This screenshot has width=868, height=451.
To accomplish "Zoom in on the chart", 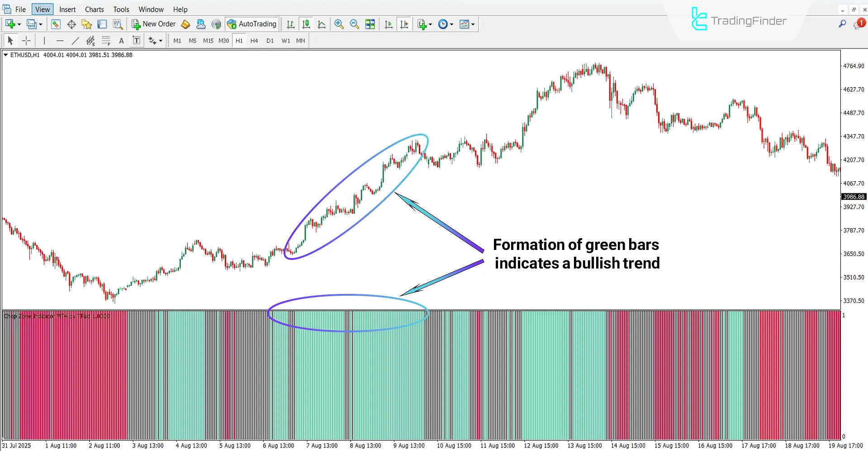I will coord(339,24).
